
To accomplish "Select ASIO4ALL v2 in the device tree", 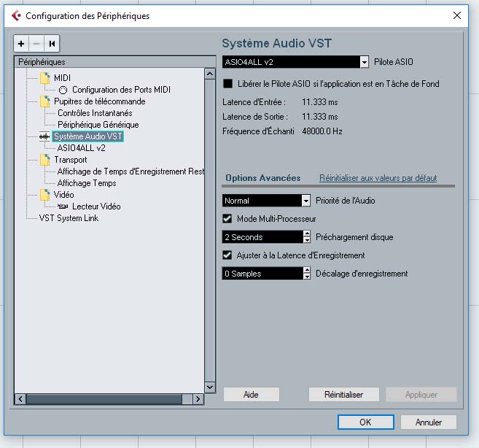I will [82, 148].
